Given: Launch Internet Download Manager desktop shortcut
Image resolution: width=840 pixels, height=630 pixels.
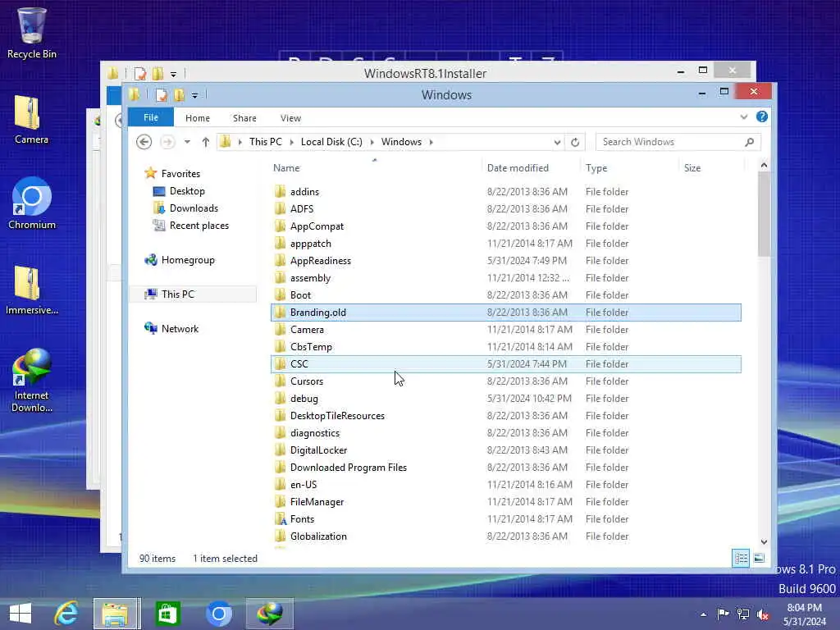Looking at the screenshot, I should coord(32,381).
